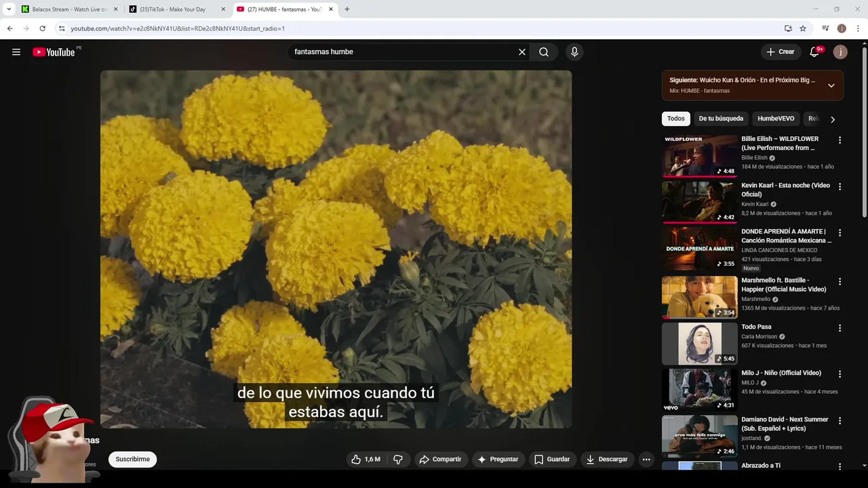Screen dimensions: 868x488
Task: Go to the YouTube home logo
Action: point(54,52)
